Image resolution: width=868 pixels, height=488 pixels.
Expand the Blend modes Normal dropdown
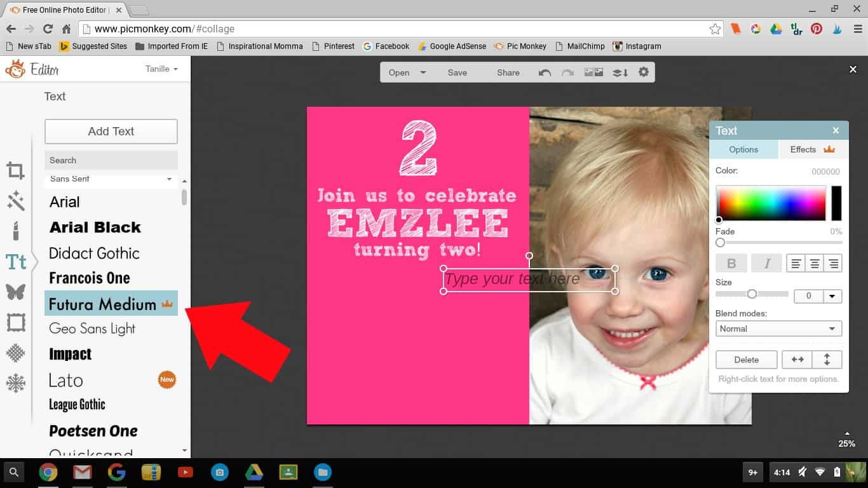pyautogui.click(x=778, y=329)
